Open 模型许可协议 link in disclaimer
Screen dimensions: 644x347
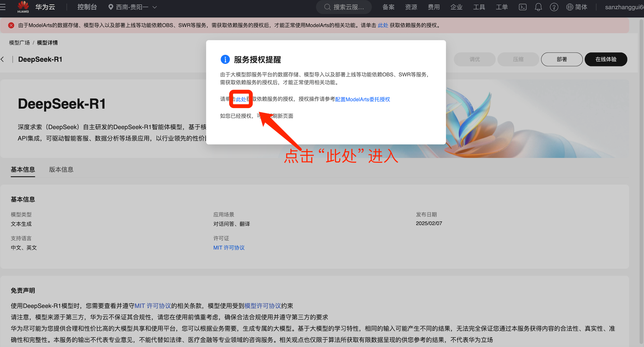click(x=263, y=306)
